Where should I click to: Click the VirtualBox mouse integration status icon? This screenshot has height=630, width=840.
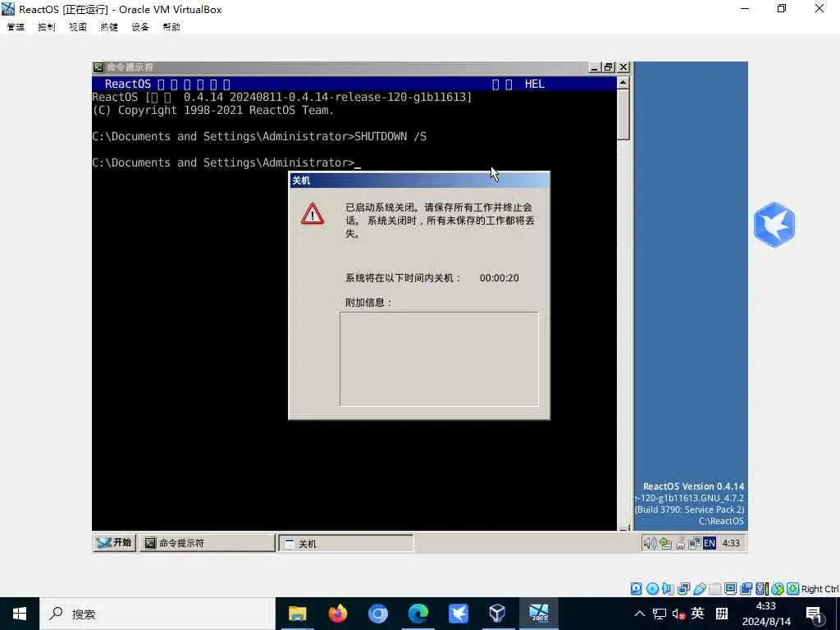point(778,589)
